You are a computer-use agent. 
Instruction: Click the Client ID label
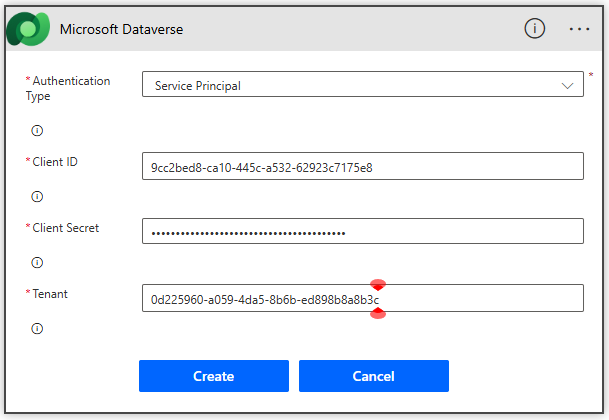coord(55,161)
